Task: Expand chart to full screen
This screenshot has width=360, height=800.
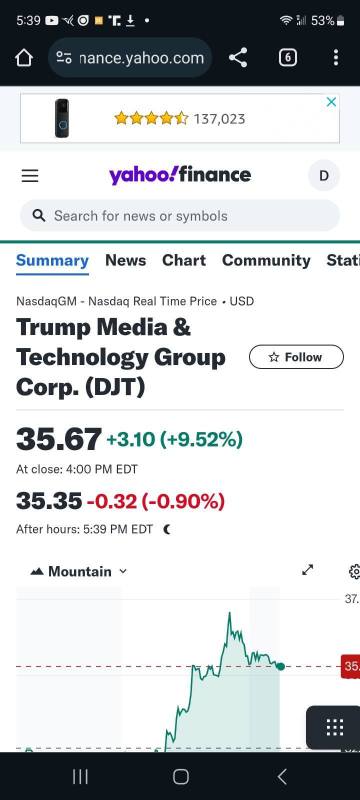Action: pyautogui.click(x=307, y=570)
